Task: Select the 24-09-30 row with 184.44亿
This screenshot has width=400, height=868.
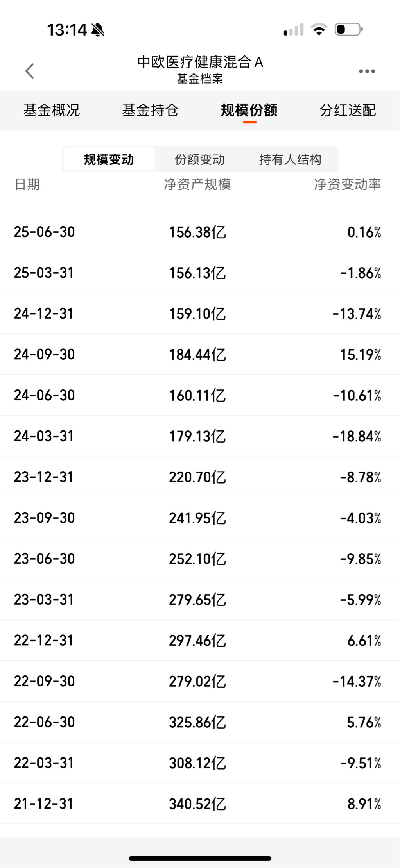Action: pos(200,354)
